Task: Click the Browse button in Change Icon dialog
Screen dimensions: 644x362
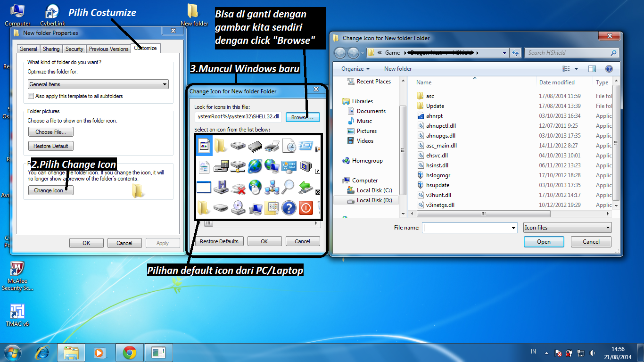Action: [x=303, y=117]
